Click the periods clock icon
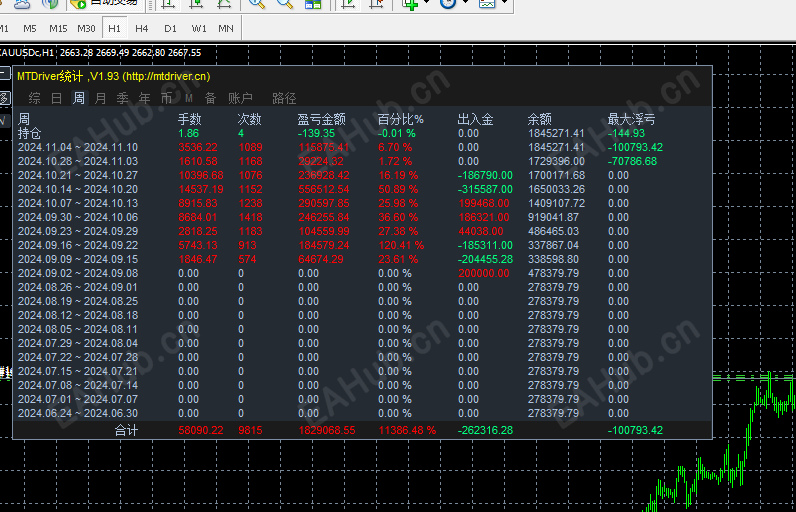 pyautogui.click(x=448, y=4)
